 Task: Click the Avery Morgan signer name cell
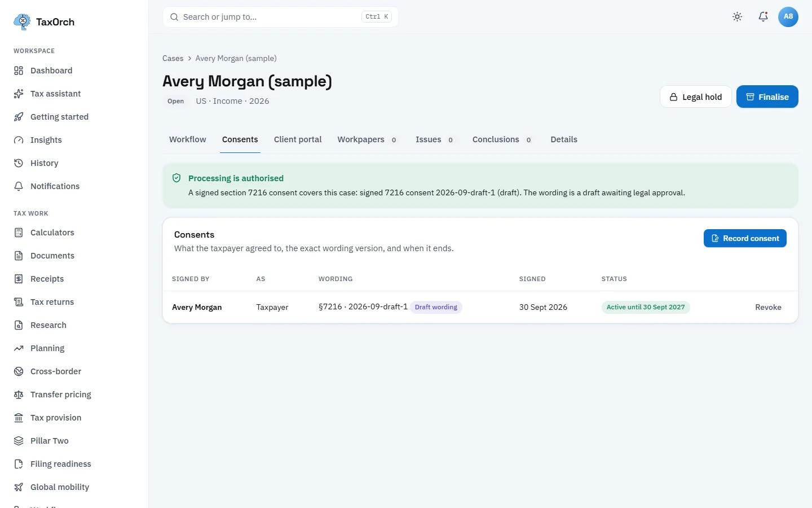click(197, 307)
